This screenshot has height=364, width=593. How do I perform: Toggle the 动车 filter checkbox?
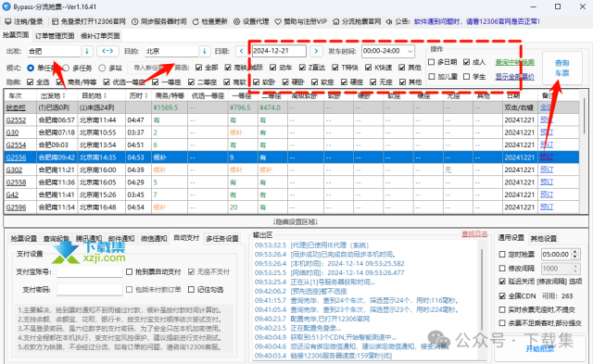tap(273, 68)
